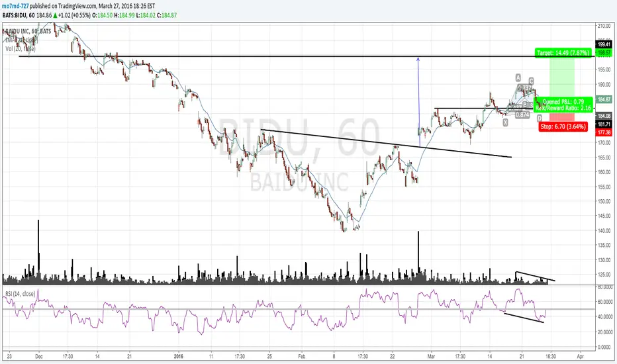Screen dimensions: 617x364
Task: Click the 210.00 price axis label
Action: coord(604,26)
